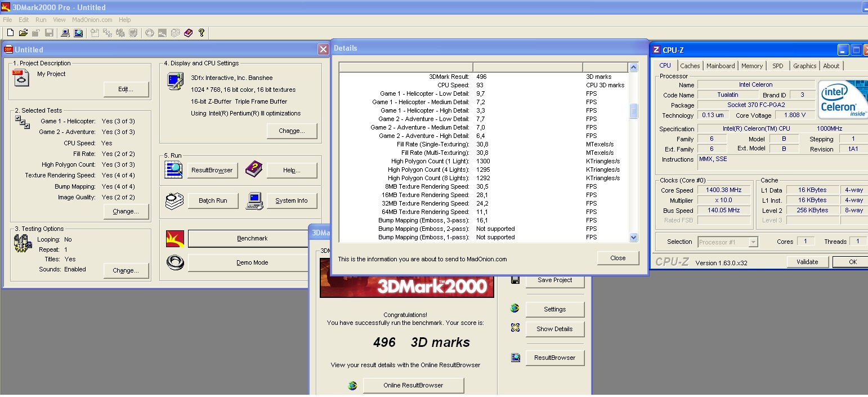Click the Selected Tests checklist icon

click(23, 122)
